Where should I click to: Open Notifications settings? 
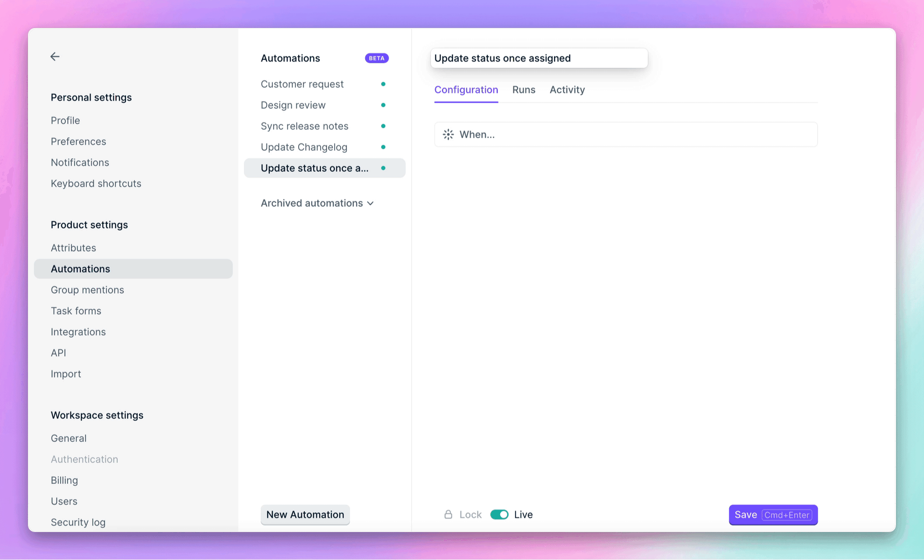[80, 162]
